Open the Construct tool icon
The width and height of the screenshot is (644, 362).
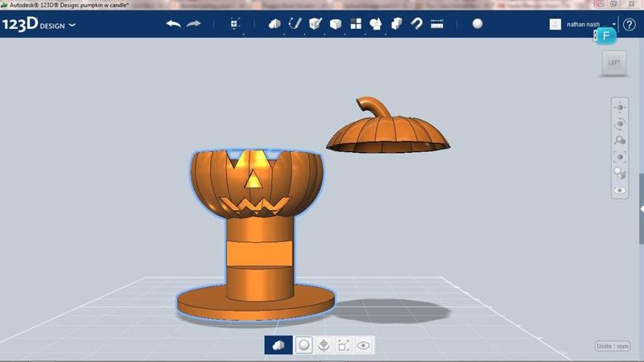pyautogui.click(x=315, y=23)
